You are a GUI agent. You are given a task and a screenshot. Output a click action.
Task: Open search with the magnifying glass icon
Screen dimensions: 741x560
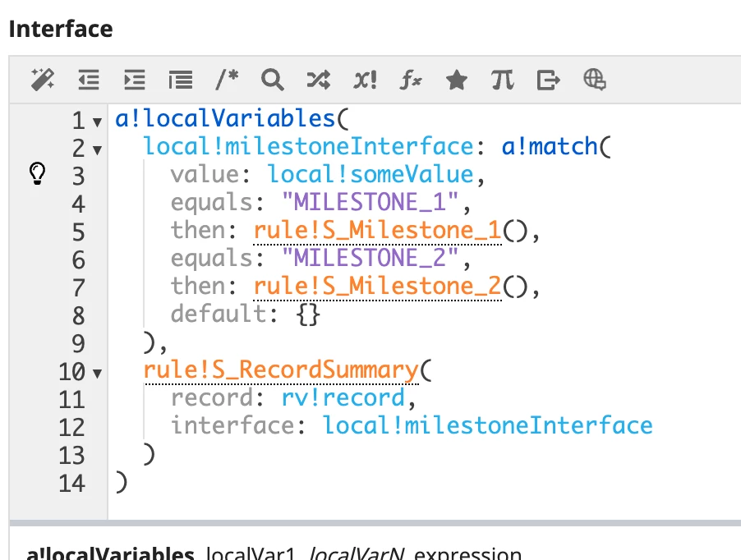(x=272, y=80)
